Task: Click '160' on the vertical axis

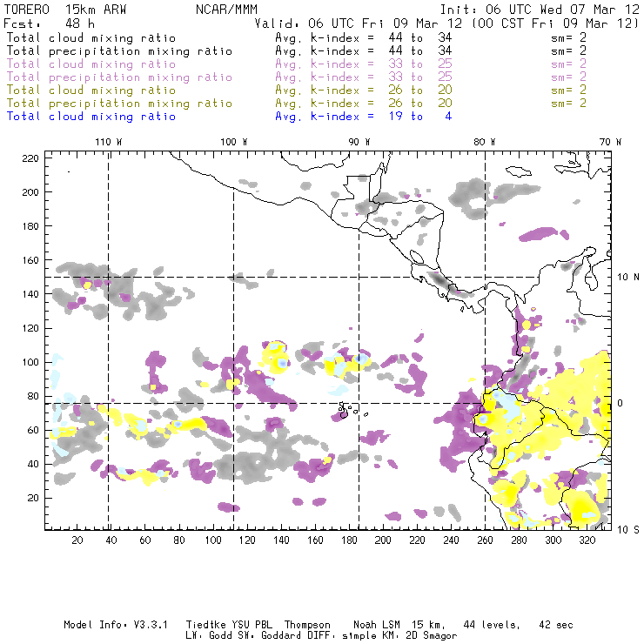Action: (x=30, y=260)
